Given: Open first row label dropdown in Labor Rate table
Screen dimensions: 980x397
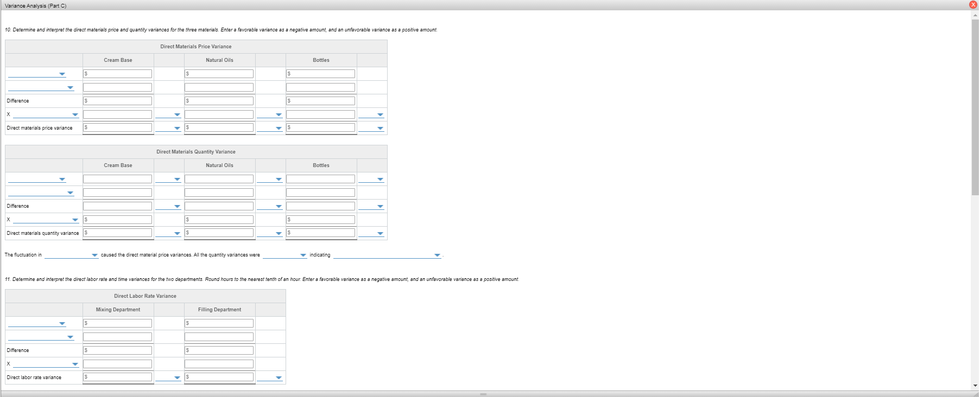Looking at the screenshot, I should tap(37, 324).
